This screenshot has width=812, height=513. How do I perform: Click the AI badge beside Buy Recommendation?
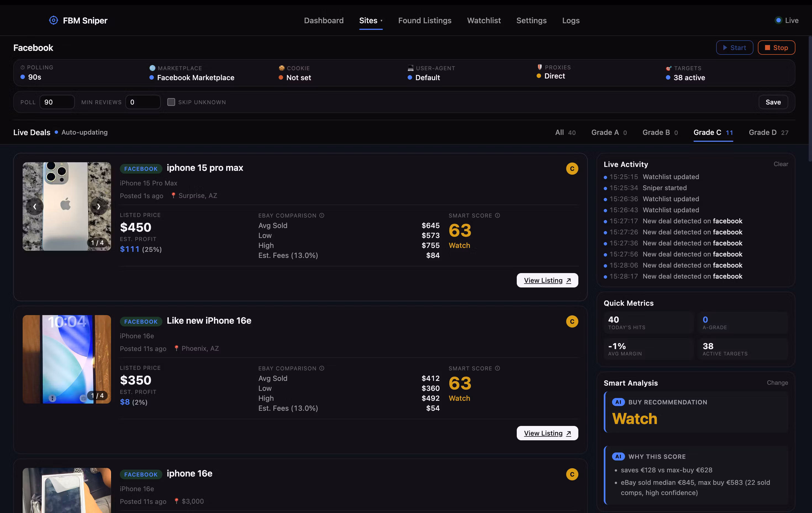618,402
